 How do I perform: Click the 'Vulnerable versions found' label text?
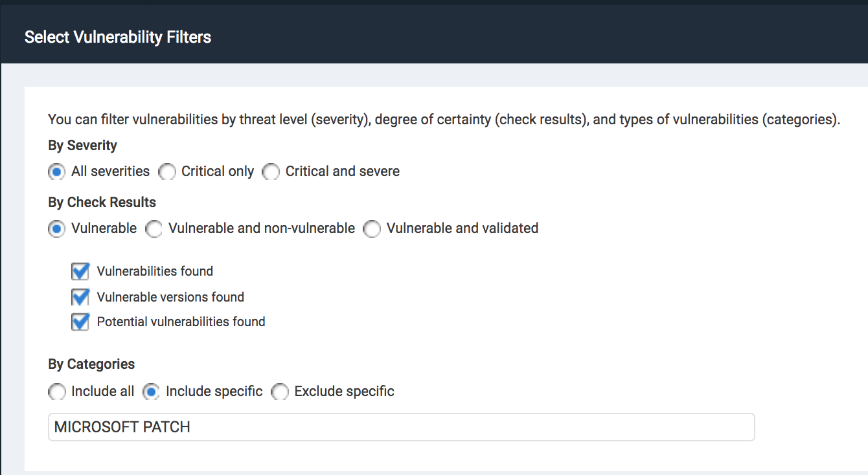pos(170,297)
